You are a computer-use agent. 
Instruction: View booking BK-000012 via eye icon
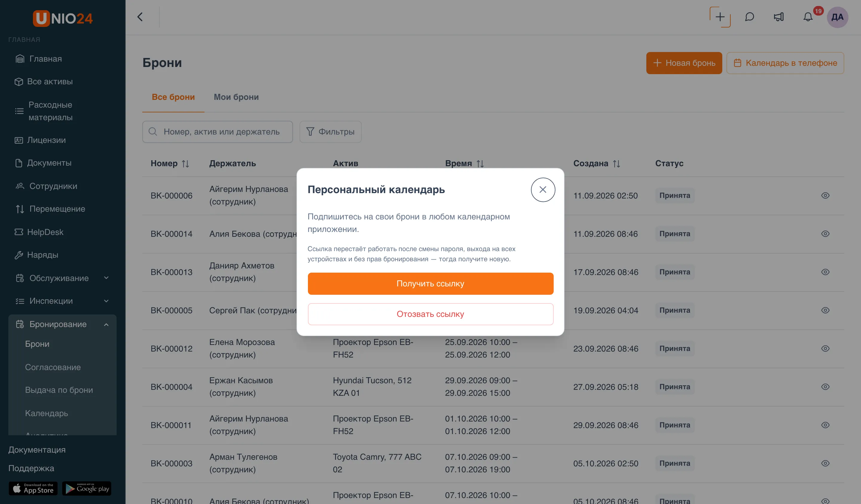825,349
